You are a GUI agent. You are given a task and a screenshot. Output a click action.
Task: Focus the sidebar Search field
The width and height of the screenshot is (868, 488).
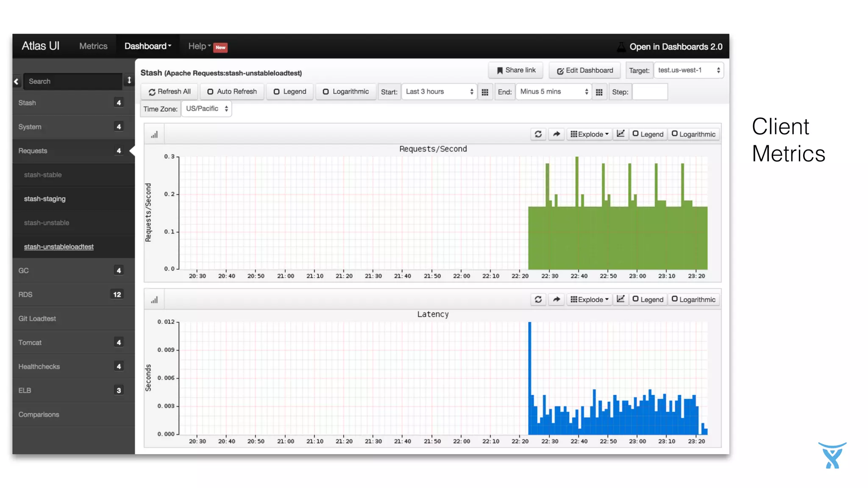[73, 81]
